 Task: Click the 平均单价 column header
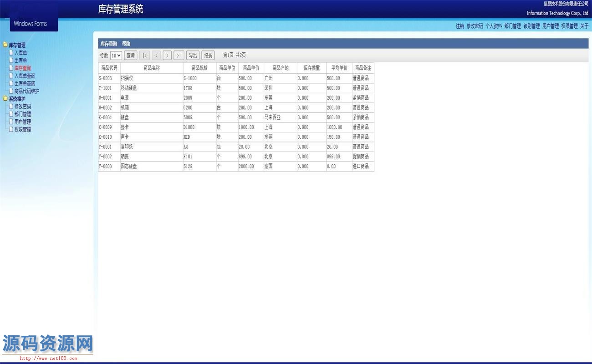coord(339,68)
